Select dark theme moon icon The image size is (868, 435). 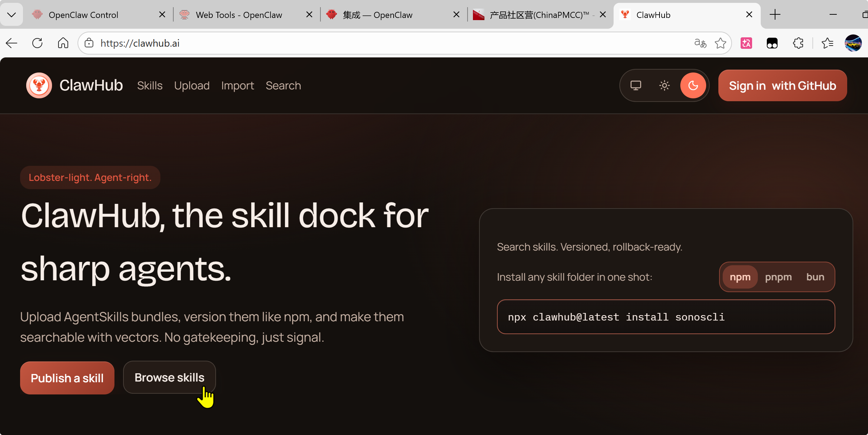click(693, 85)
